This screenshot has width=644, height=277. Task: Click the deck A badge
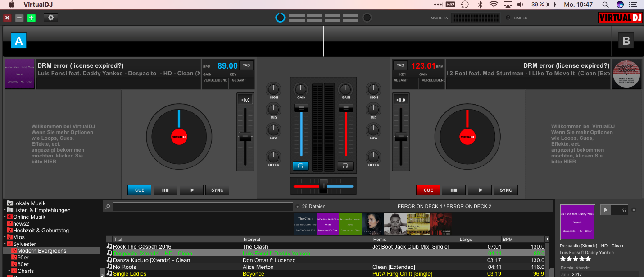[19, 41]
